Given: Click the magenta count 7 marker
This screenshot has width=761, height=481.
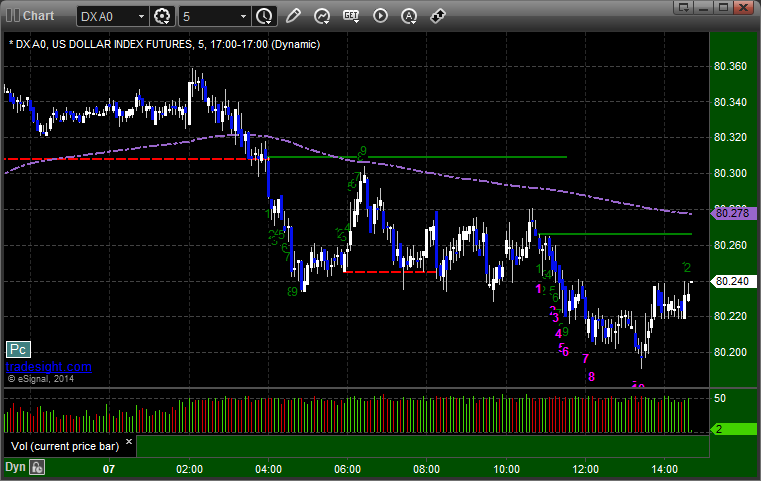Looking at the screenshot, I should click(x=585, y=359).
